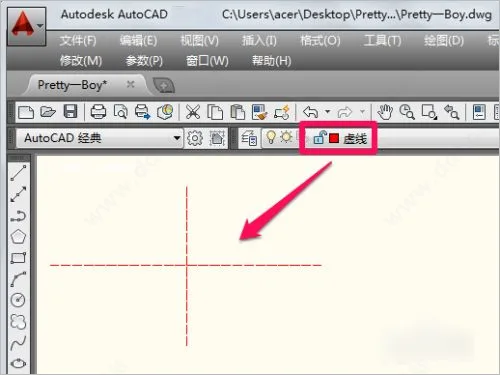Select the Circle tool
500x375 pixels.
18,300
